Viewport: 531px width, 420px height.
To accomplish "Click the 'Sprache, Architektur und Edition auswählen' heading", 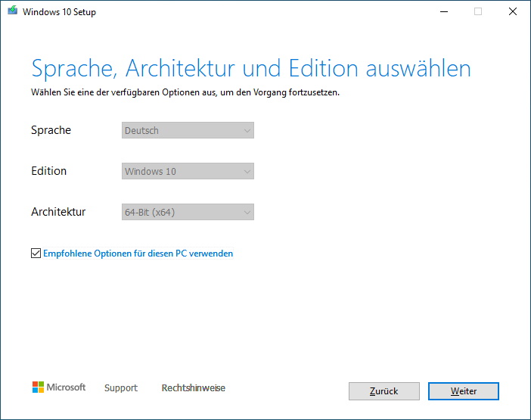I will (x=251, y=69).
